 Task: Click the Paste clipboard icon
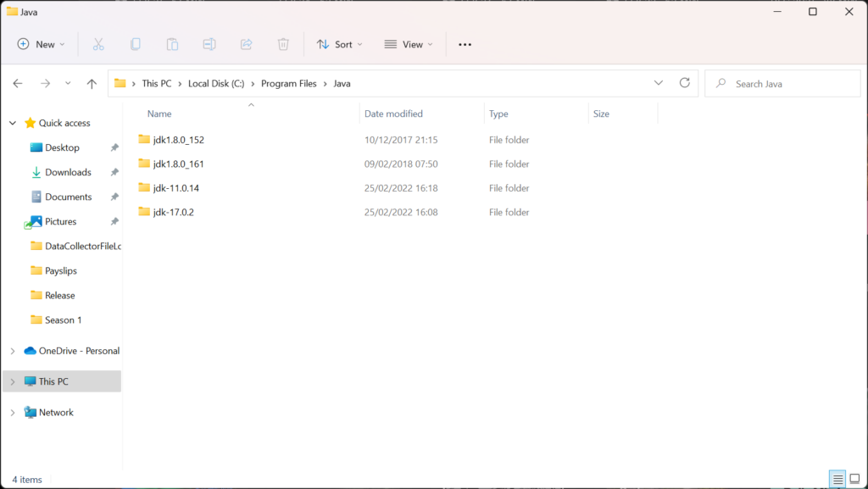click(x=172, y=44)
